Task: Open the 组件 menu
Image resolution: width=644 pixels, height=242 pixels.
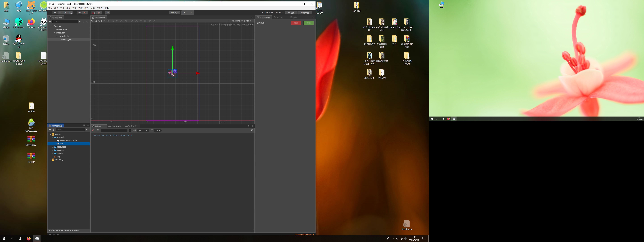Action: point(68,8)
